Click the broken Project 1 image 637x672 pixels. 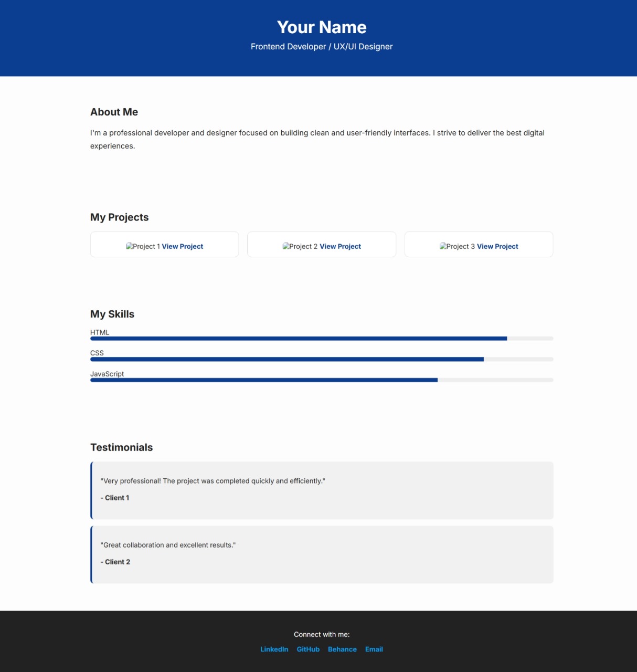click(x=143, y=246)
